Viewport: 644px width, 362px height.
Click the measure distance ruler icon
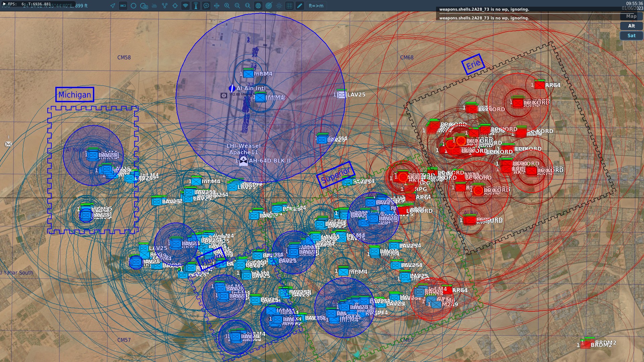tap(217, 6)
